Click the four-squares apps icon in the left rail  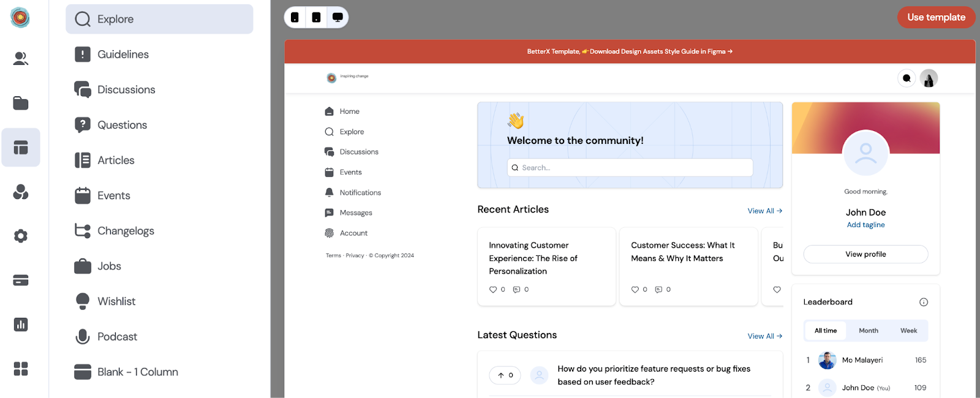[21, 369]
